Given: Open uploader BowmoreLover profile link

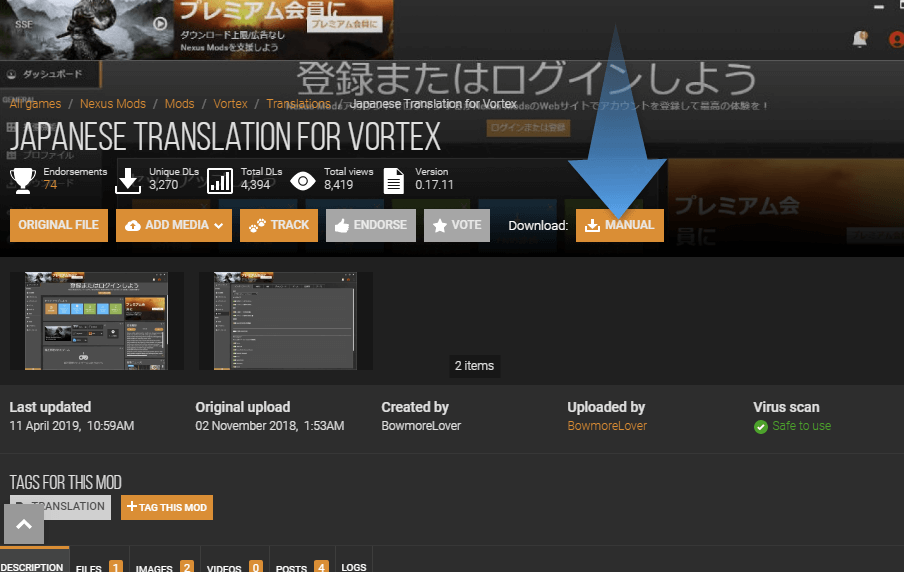Looking at the screenshot, I should (607, 426).
